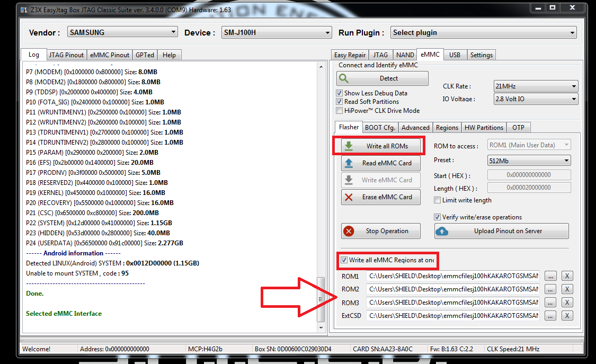596x364 pixels.
Task: Click the magnifier icon on Detect button
Action: click(344, 78)
